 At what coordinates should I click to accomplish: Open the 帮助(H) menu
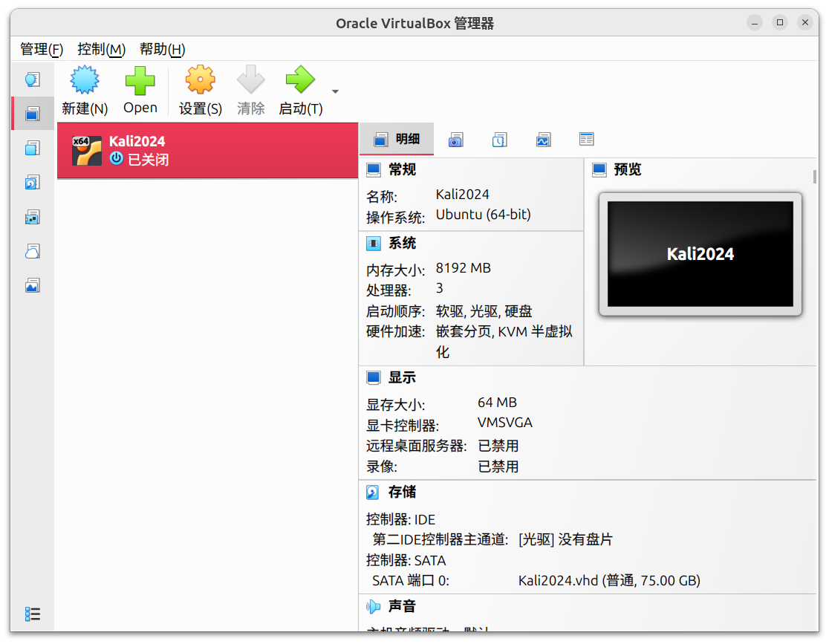[162, 49]
